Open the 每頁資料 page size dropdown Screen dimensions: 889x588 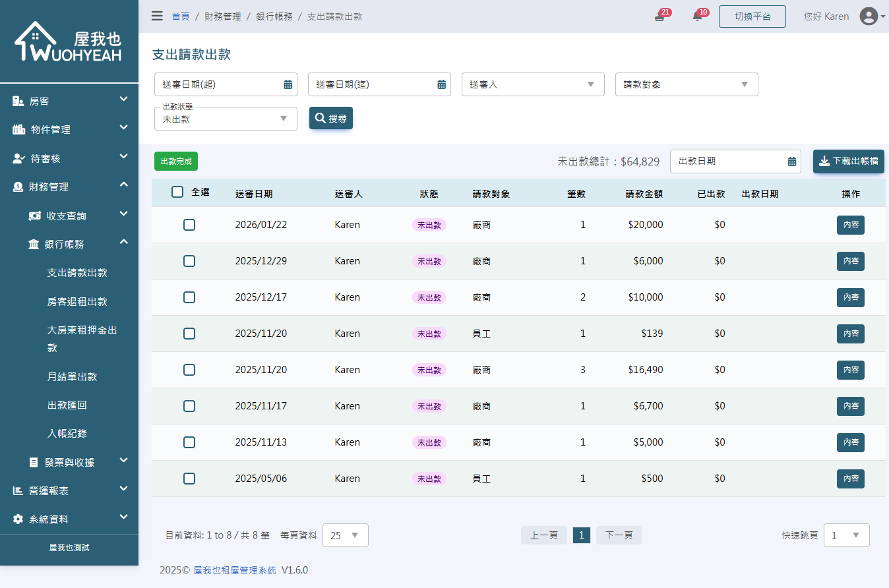[345, 535]
